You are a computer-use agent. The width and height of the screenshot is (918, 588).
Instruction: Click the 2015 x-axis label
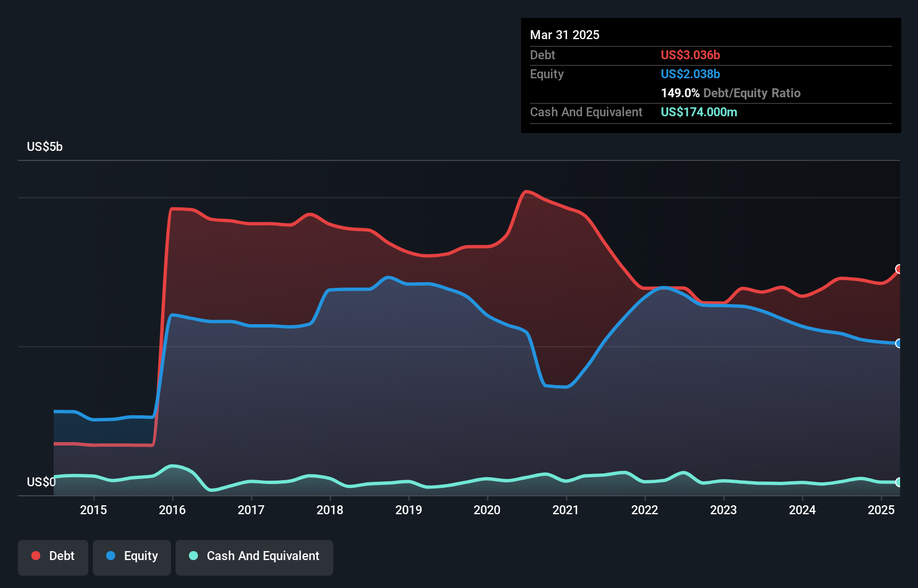(93, 510)
